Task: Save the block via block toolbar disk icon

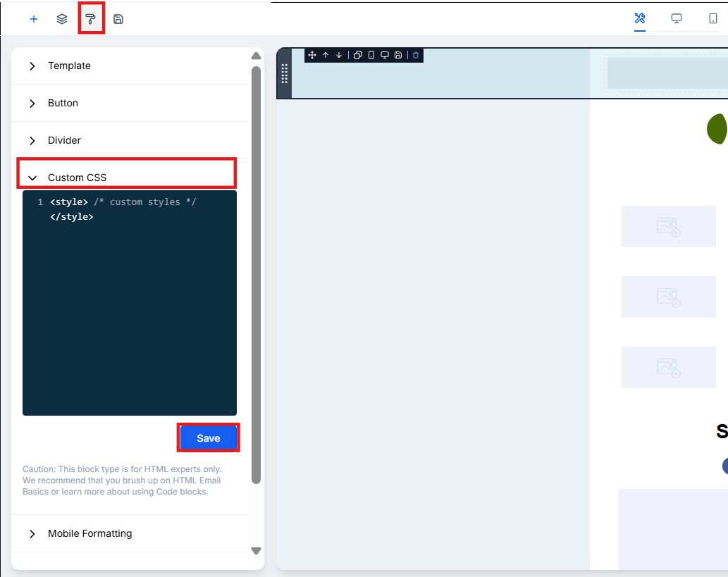Action: coord(398,55)
